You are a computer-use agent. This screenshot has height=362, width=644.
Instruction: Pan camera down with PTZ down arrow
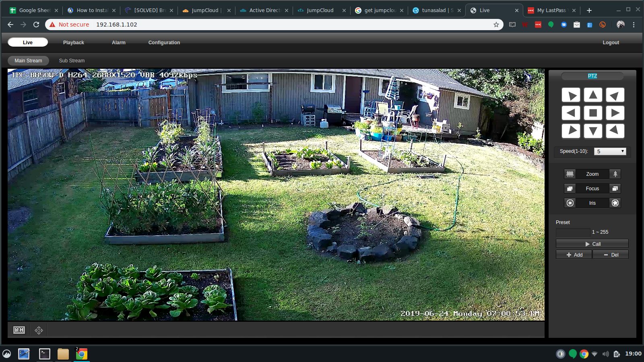(x=593, y=131)
